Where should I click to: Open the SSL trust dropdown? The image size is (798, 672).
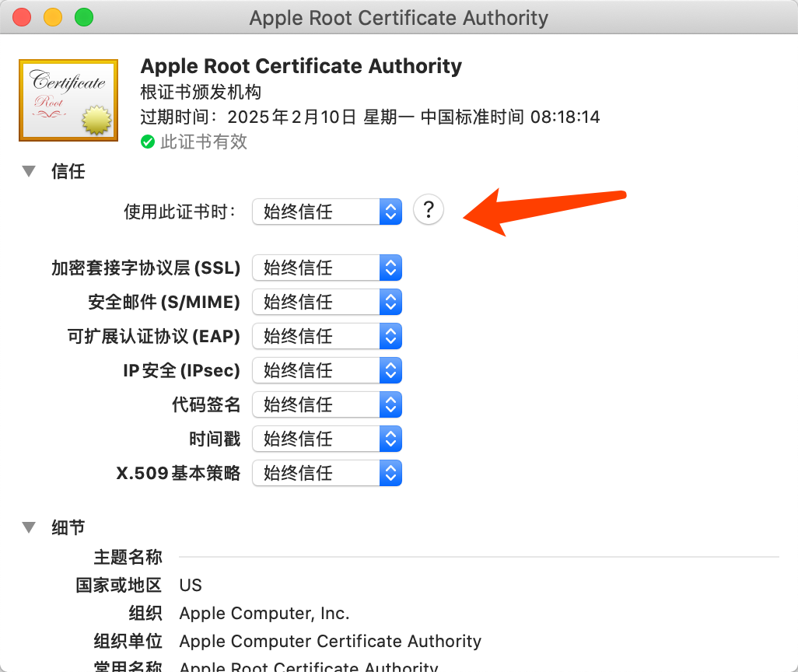point(327,268)
